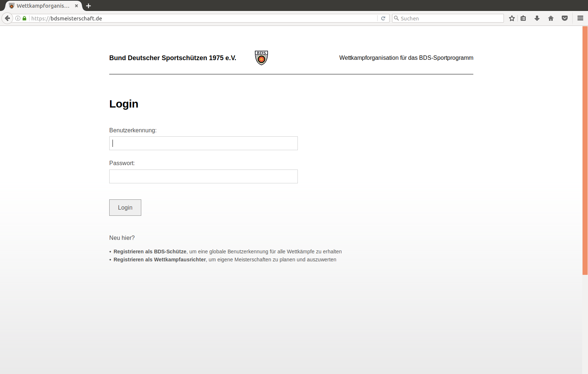Screen dimensions: 588x374
Task: Click the Suchen search field
Action: pos(448,18)
